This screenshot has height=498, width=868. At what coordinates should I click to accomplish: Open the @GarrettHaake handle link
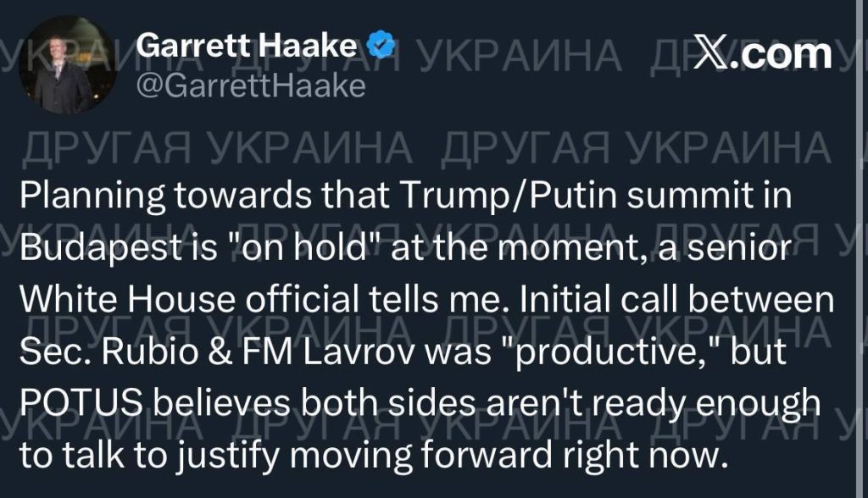pos(250,86)
